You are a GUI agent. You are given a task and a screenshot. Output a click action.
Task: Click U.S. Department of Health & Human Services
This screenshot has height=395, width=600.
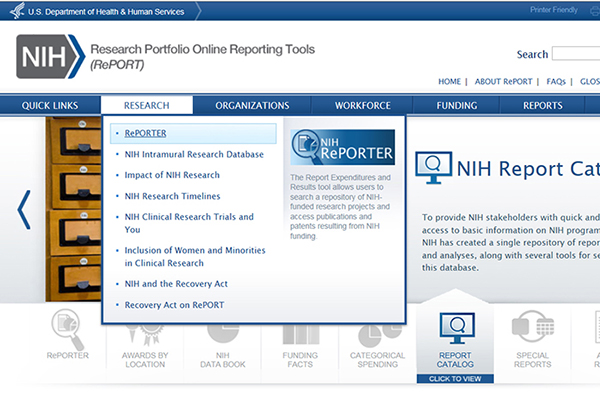[106, 12]
